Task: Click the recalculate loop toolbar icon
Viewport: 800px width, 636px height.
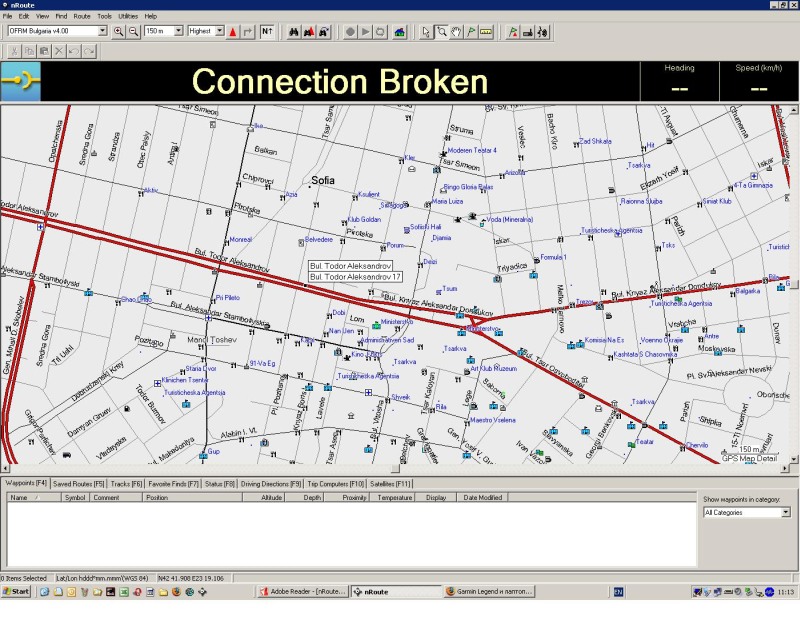Action: pyautogui.click(x=380, y=32)
